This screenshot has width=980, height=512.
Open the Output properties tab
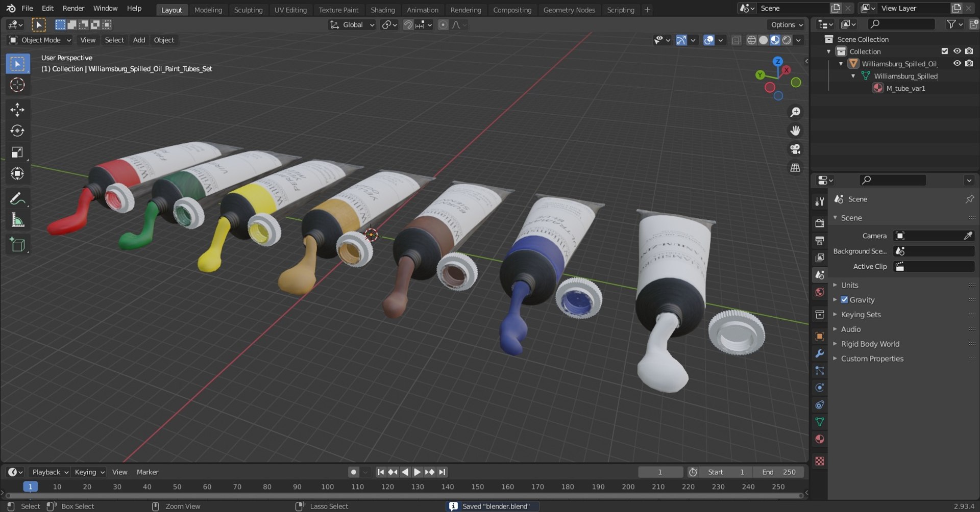coord(820,241)
